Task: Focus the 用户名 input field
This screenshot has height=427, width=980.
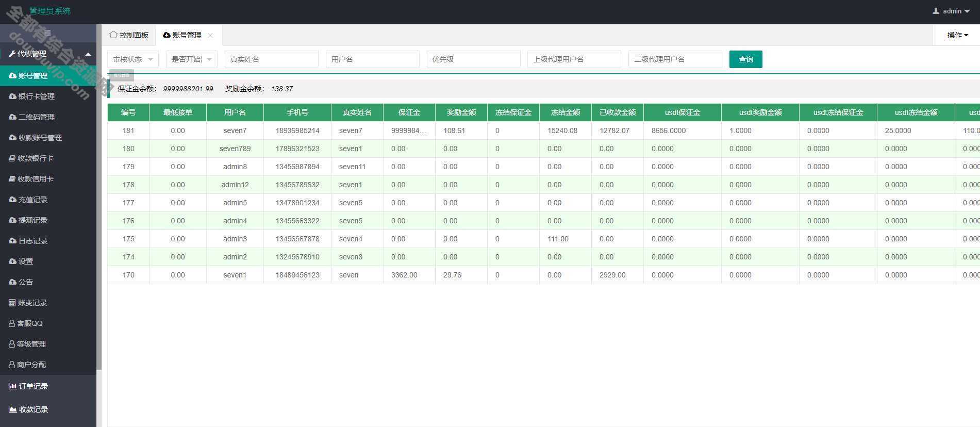Action: tap(373, 59)
